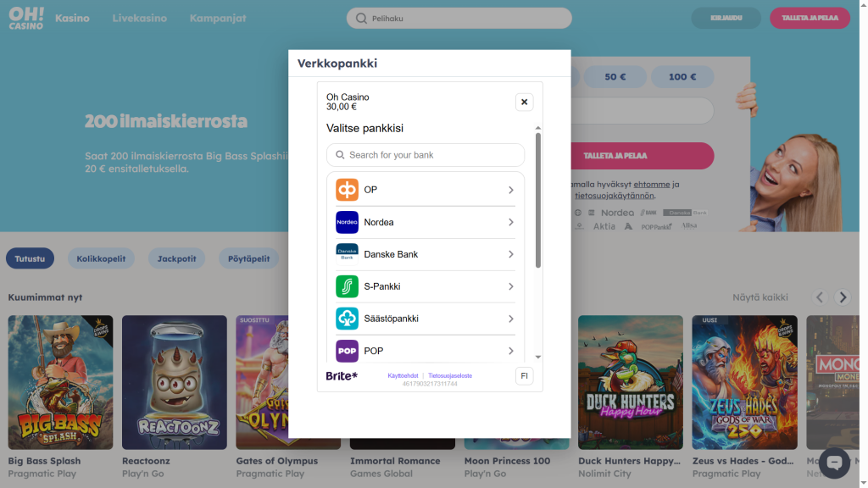This screenshot has height=488, width=868.
Task: Open the live chat bubble icon
Action: tap(834, 463)
